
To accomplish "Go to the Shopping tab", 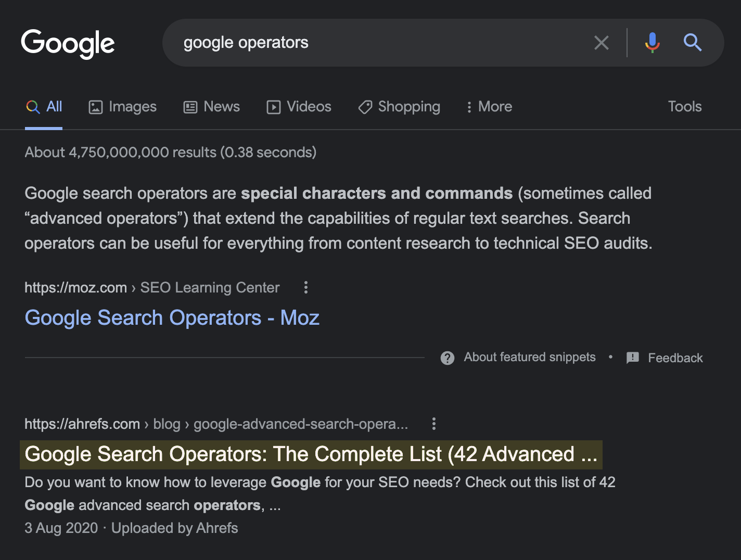I will pos(399,107).
